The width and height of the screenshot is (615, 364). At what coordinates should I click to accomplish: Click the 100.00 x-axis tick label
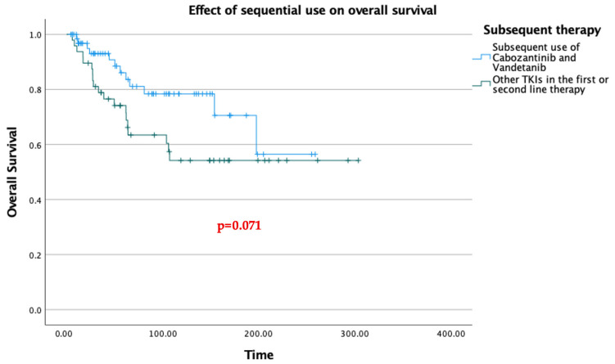[x=163, y=335]
